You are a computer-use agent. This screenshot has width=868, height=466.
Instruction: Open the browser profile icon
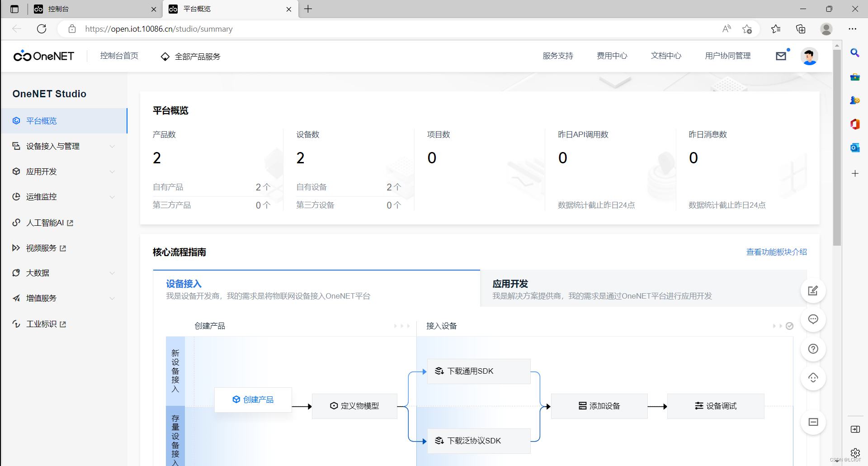click(x=826, y=29)
